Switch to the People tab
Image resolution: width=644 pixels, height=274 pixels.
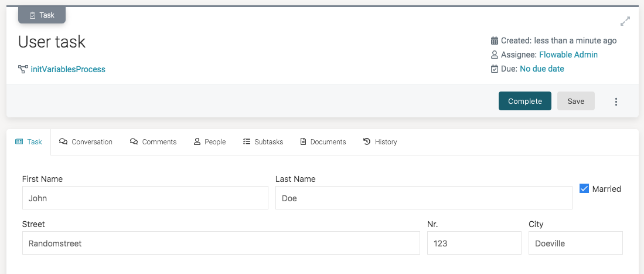pyautogui.click(x=209, y=142)
